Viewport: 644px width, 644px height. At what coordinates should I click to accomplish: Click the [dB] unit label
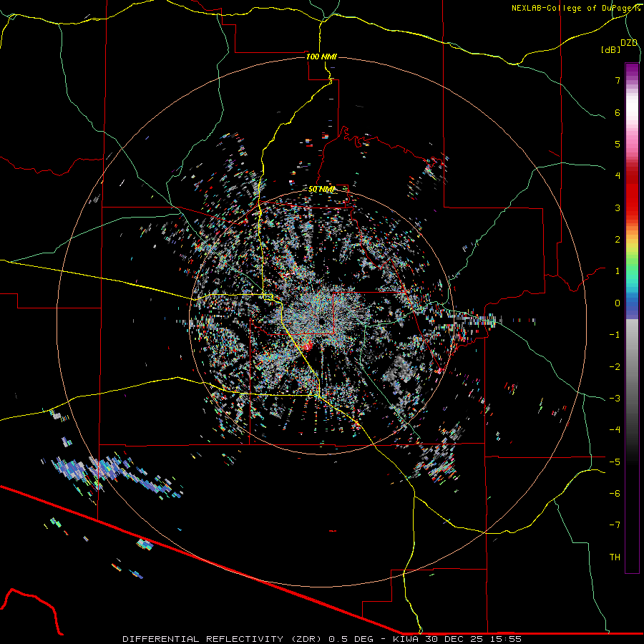610,49
